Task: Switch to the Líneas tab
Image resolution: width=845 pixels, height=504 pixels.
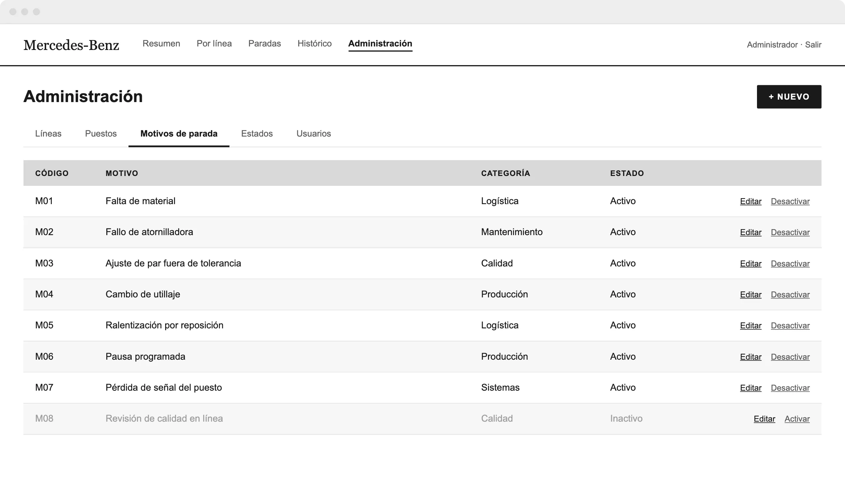Action: pos(48,134)
